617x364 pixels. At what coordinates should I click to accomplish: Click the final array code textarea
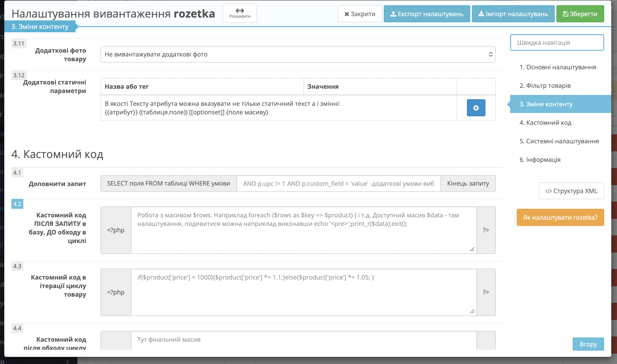pyautogui.click(x=304, y=341)
